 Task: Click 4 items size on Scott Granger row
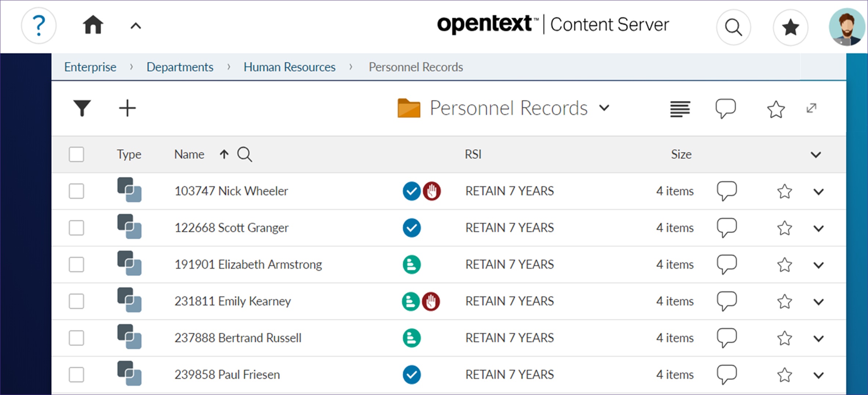click(x=675, y=228)
